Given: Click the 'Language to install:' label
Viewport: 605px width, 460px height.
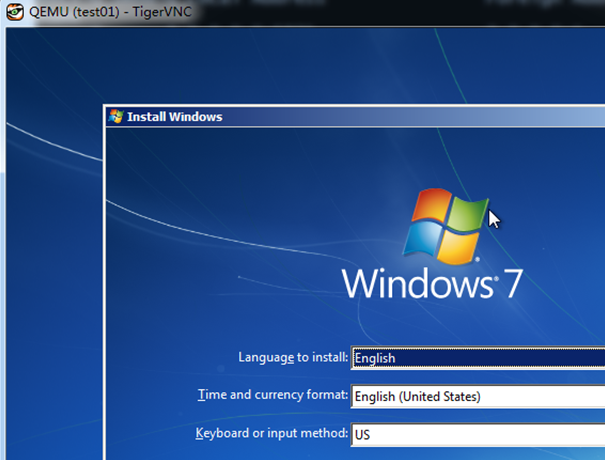Looking at the screenshot, I should (293, 357).
